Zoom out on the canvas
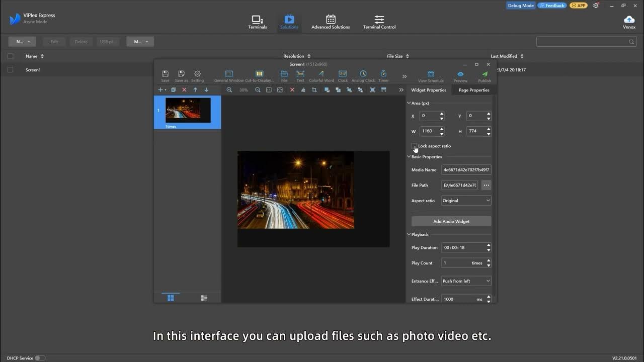 click(258, 90)
